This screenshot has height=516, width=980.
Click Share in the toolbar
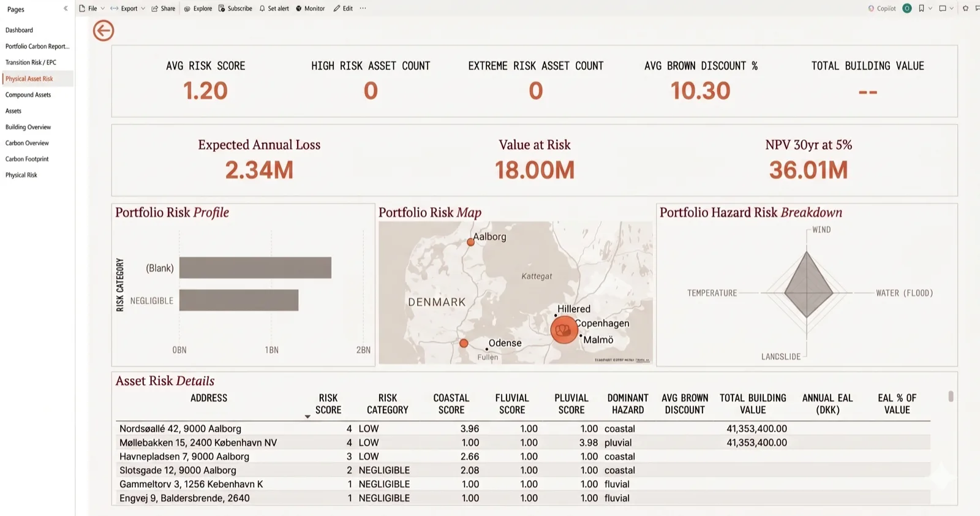coord(164,9)
